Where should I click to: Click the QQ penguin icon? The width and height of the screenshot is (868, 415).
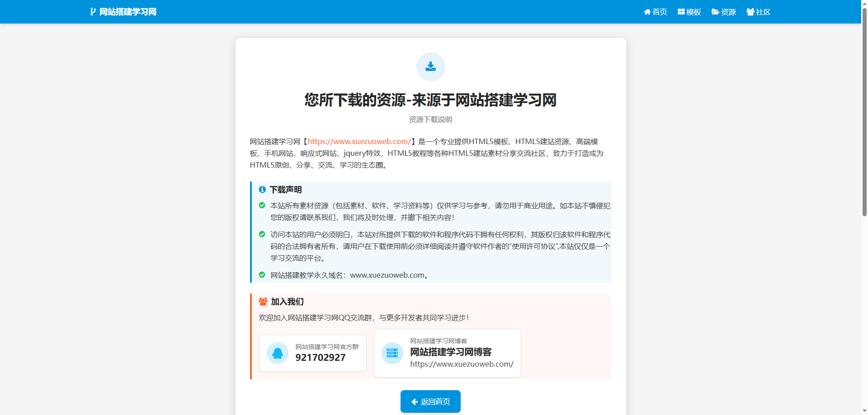[x=278, y=353]
